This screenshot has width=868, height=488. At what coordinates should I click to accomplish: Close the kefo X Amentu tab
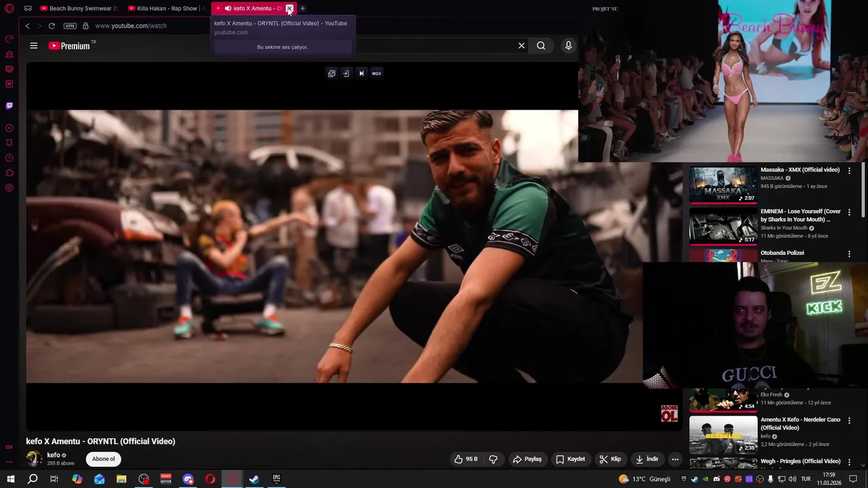click(x=290, y=8)
